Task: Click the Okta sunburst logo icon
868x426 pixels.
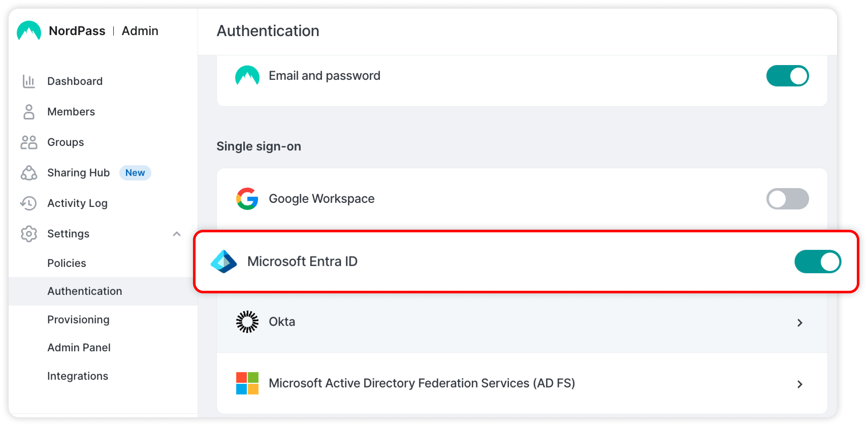Action: click(247, 322)
